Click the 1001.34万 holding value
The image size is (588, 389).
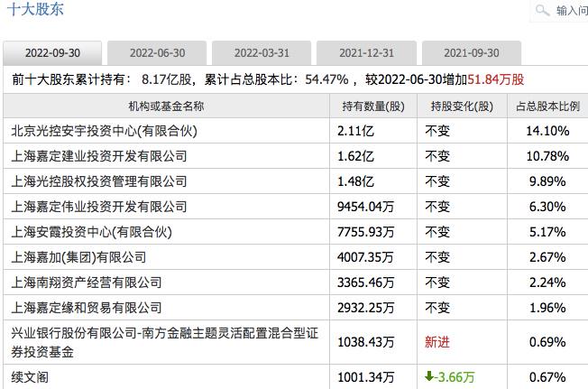pyautogui.click(x=365, y=376)
